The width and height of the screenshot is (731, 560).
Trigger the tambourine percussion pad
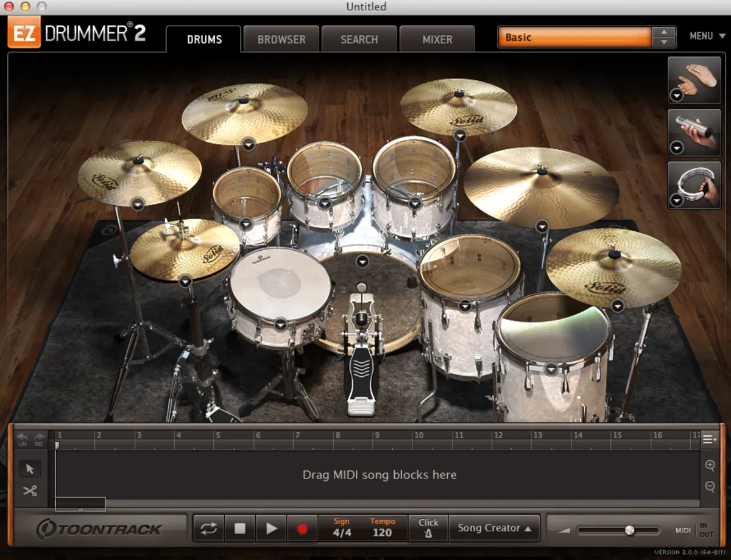(694, 184)
